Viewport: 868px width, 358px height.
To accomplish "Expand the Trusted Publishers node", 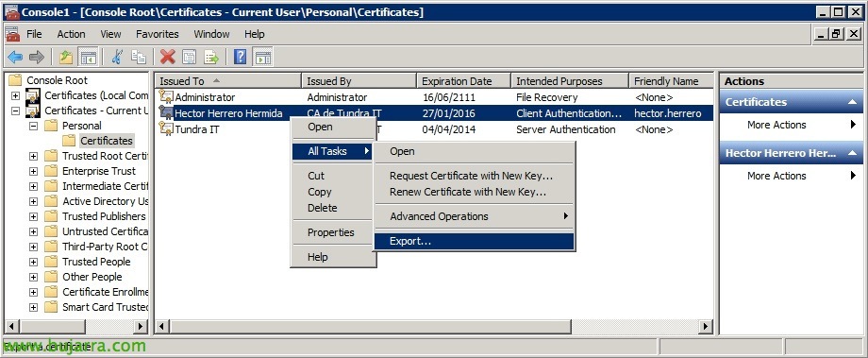I will pyautogui.click(x=33, y=216).
